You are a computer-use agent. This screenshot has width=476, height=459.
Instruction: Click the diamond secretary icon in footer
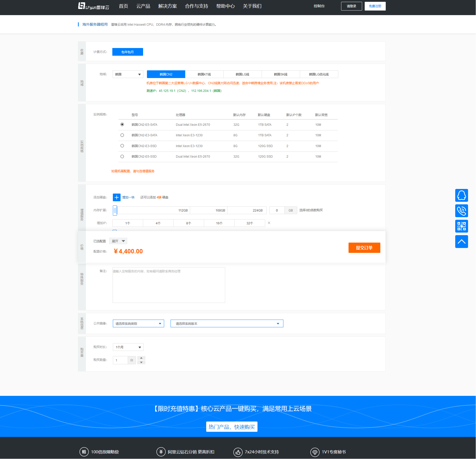point(315,452)
